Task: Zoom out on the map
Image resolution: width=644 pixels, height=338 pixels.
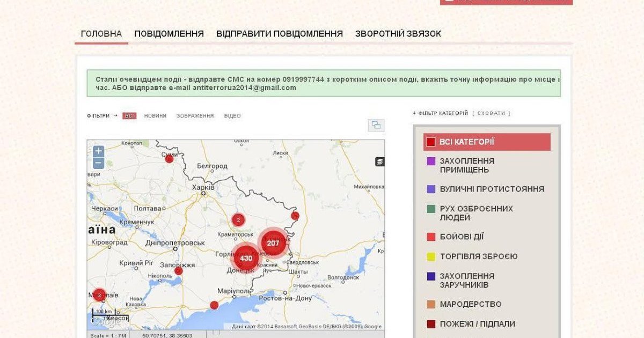Action: 98,164
